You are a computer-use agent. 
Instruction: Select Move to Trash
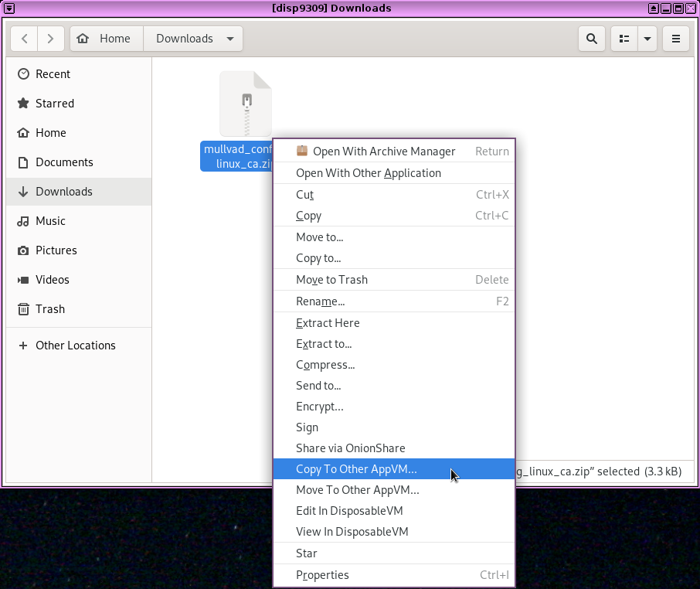click(x=394, y=280)
